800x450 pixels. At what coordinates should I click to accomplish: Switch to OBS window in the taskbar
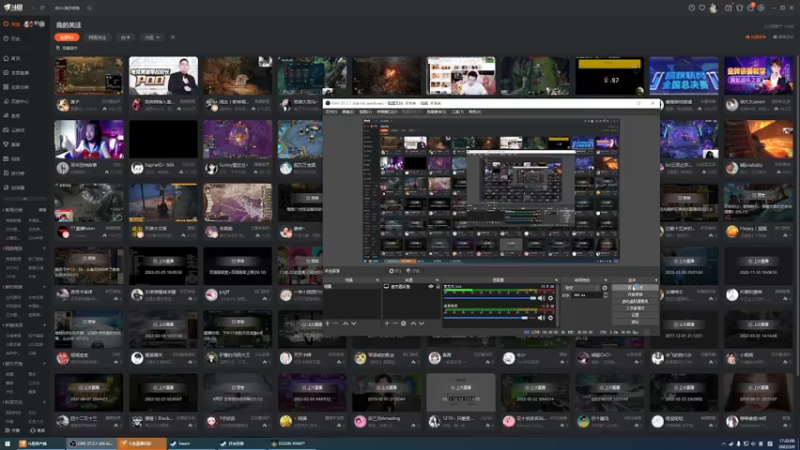92,443
